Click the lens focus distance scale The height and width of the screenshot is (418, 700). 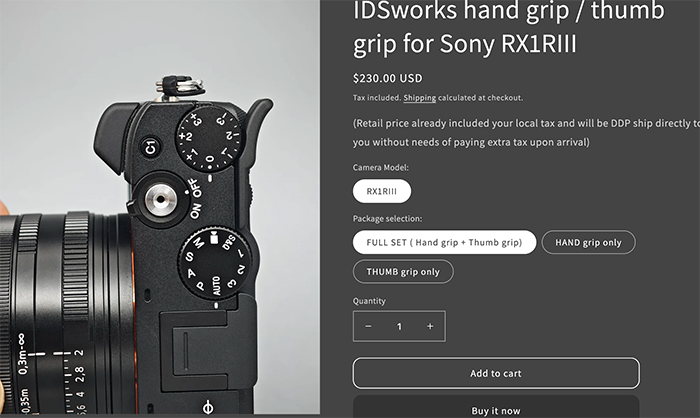pyautogui.click(x=49, y=373)
